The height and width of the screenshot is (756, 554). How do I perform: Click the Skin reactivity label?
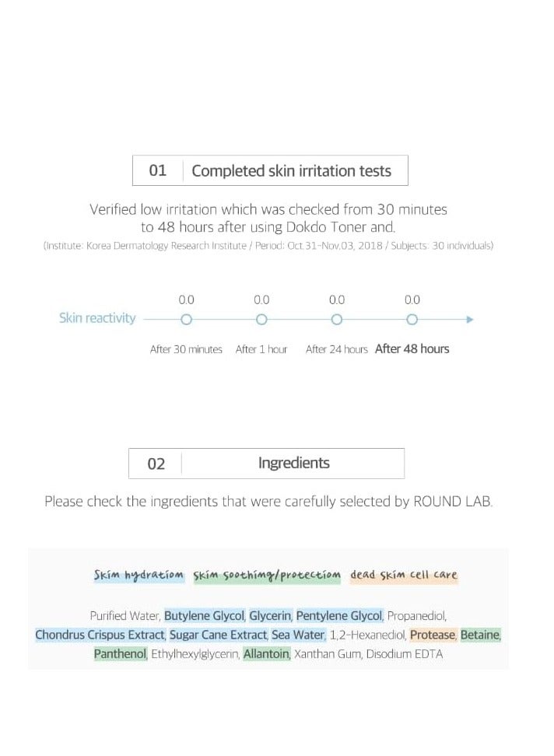(x=97, y=318)
